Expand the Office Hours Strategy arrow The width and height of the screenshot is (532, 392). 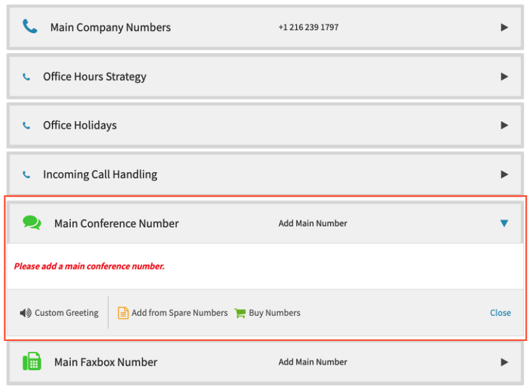click(x=504, y=77)
